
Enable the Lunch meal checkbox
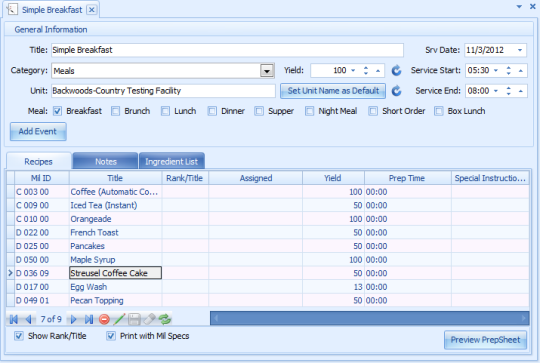click(166, 111)
